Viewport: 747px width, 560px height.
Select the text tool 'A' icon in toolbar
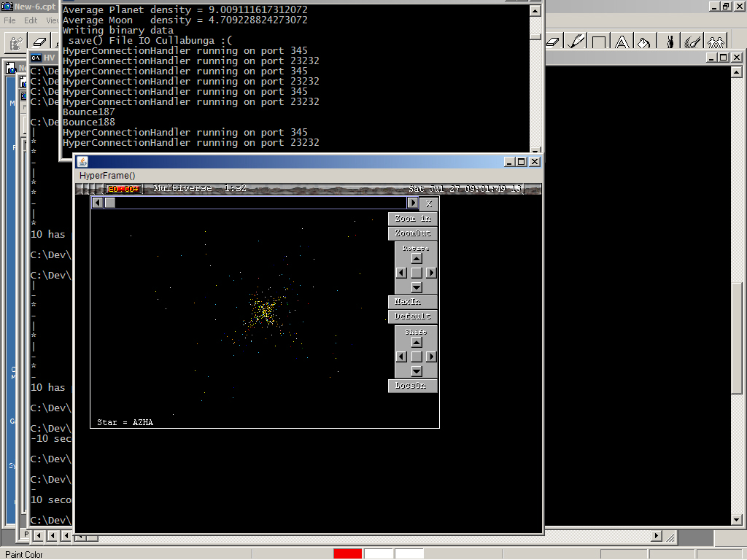[622, 42]
